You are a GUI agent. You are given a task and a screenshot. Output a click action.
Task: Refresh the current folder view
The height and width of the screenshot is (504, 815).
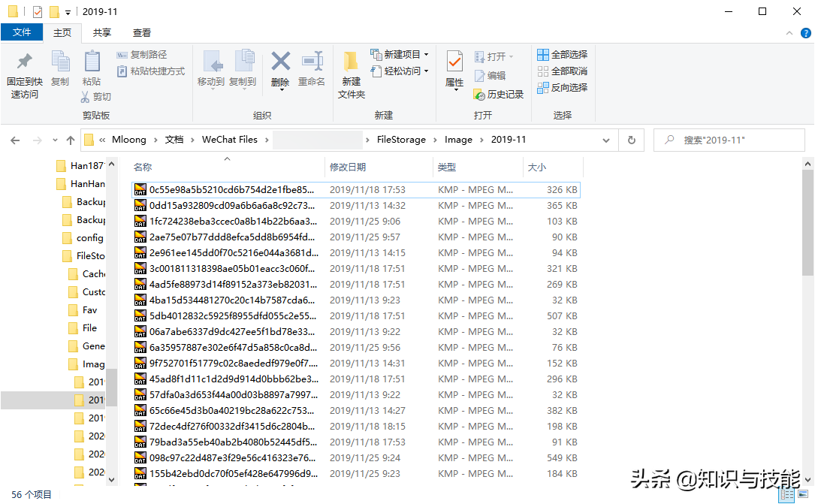[x=631, y=140]
